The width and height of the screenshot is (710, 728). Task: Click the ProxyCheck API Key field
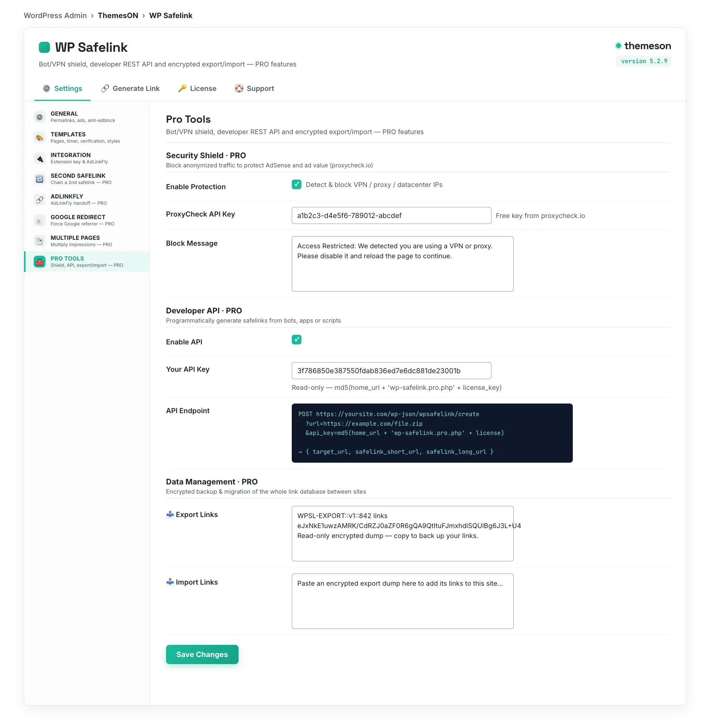[391, 215]
